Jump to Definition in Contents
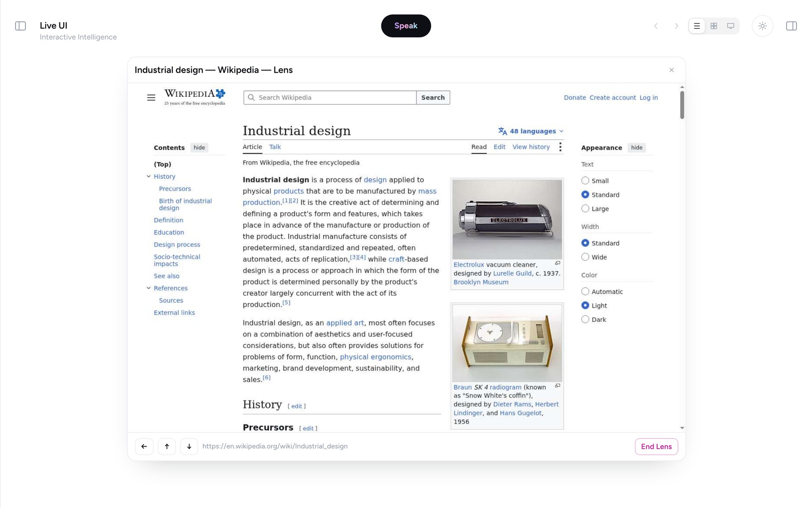The height and width of the screenshot is (508, 812). tap(168, 220)
